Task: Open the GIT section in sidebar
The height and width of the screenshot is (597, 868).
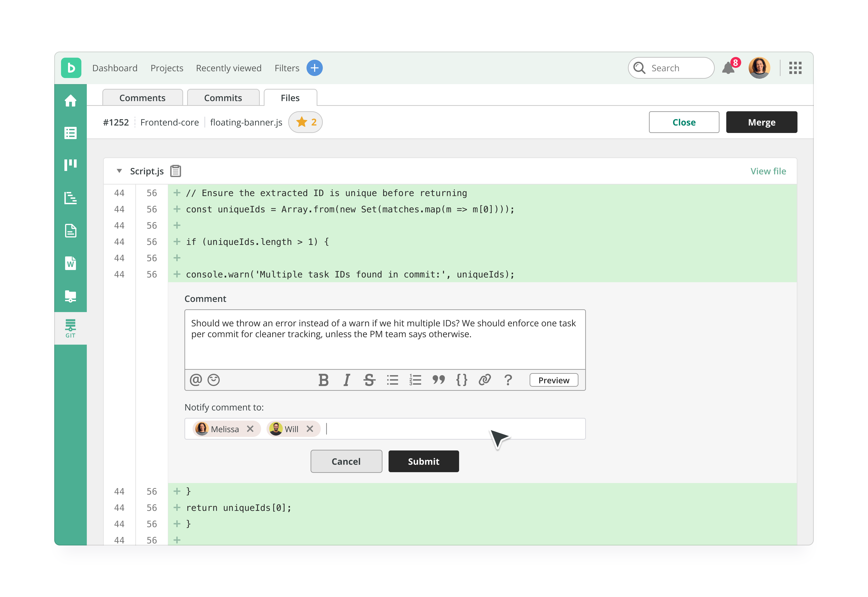Action: [x=70, y=328]
